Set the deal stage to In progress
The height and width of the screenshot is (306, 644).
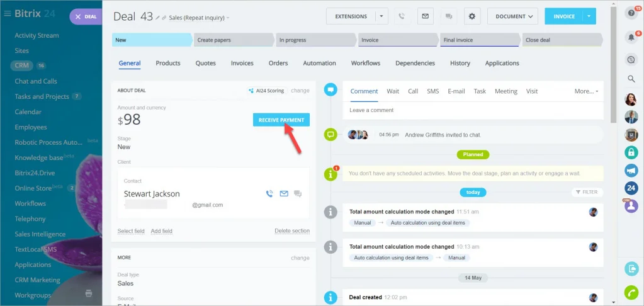[316, 40]
